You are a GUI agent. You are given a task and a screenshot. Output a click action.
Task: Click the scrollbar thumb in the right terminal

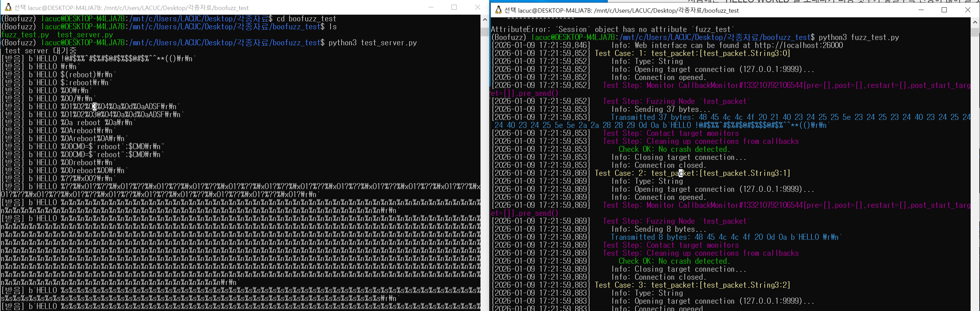point(975,32)
